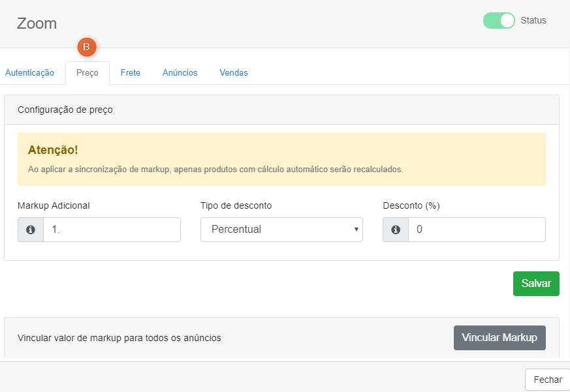
Task: Open the Frete tab
Action: [x=131, y=72]
